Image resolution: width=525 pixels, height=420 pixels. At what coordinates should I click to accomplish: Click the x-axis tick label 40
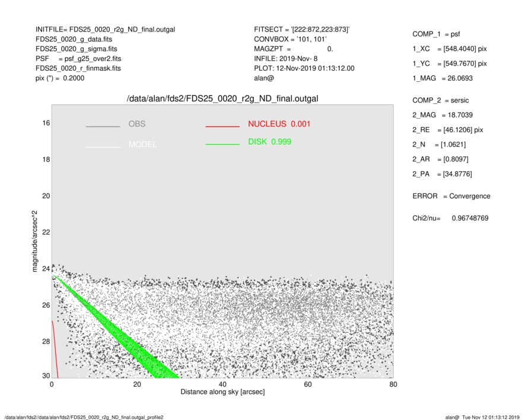(222, 384)
